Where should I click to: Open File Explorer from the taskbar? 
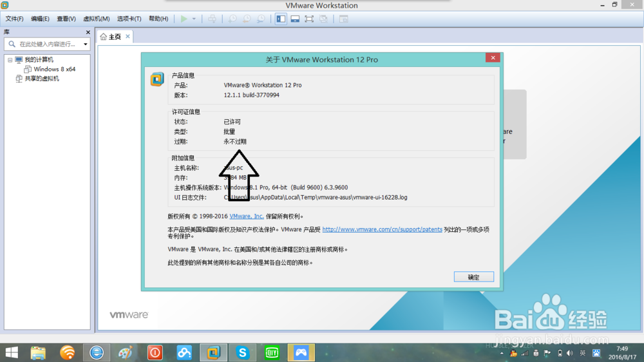click(x=38, y=352)
